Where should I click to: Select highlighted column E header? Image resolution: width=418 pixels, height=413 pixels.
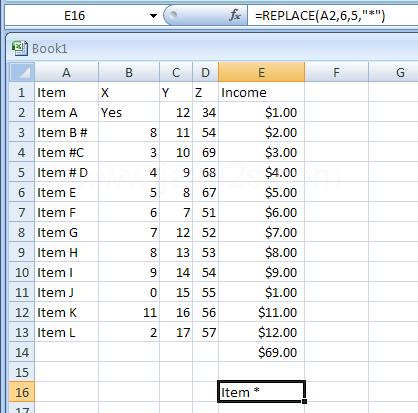tap(262, 72)
